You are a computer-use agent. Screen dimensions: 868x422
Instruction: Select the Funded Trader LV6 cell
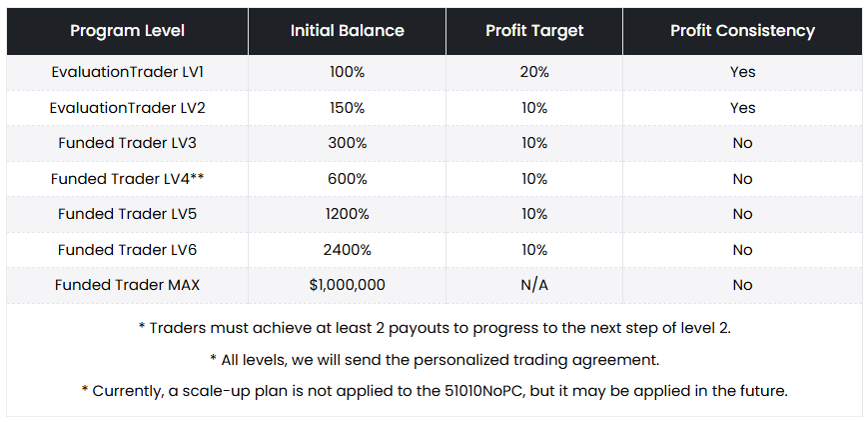pos(128,250)
